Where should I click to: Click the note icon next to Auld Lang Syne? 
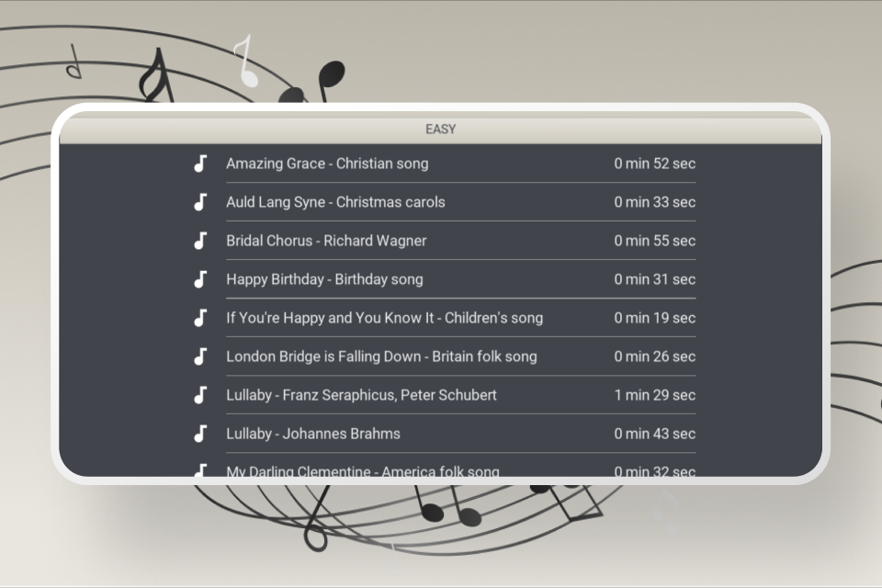(x=200, y=202)
